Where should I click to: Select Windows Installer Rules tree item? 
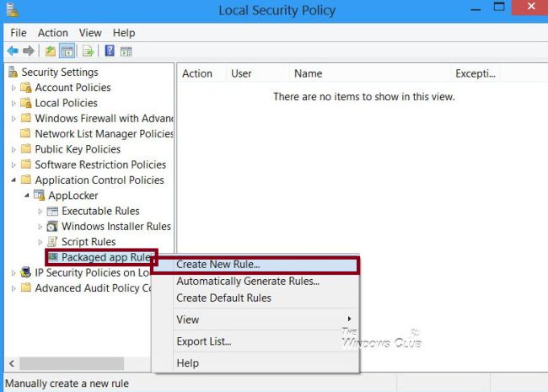pyautogui.click(x=116, y=227)
